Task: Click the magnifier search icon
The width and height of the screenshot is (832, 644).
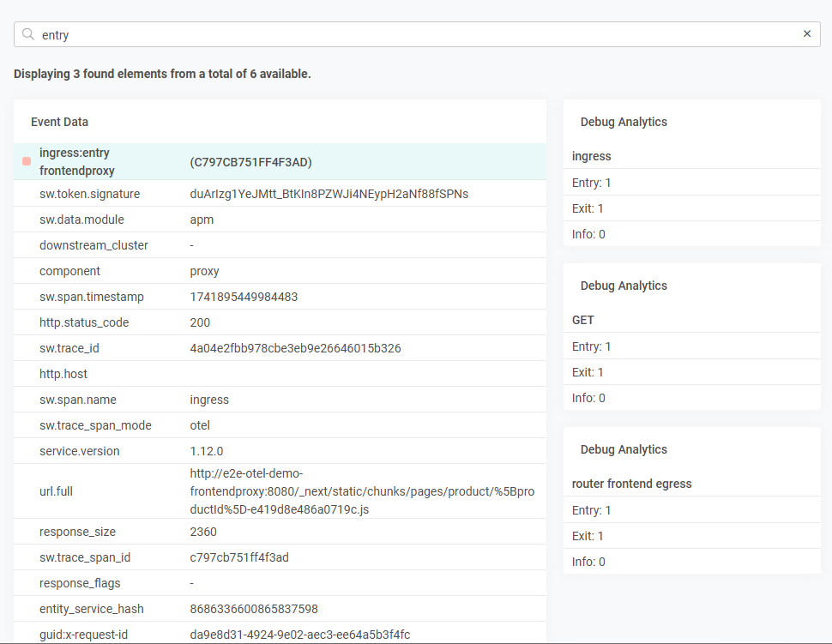Action: pos(28,34)
